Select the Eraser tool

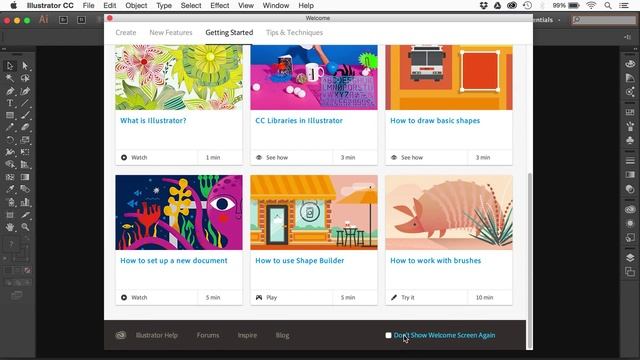25,127
